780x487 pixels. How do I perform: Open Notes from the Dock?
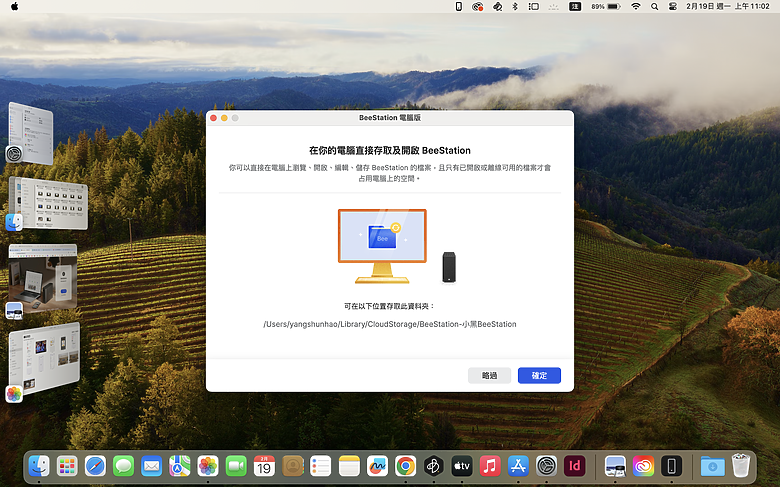click(x=349, y=466)
